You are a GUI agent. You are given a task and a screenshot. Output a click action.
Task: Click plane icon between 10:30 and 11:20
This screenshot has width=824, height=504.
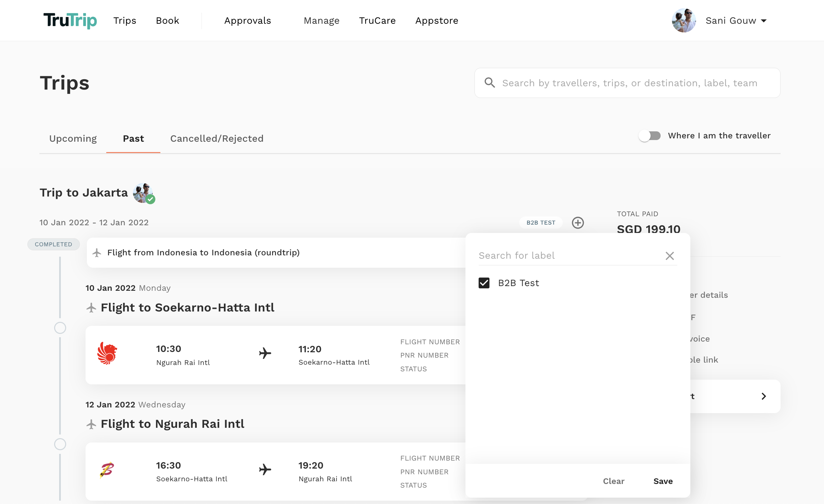point(265,353)
